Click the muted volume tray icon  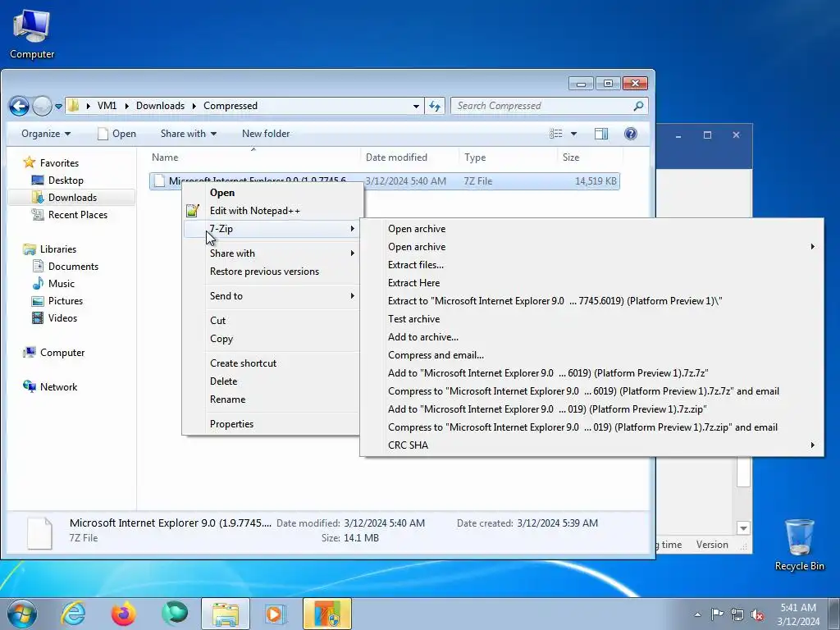[757, 614]
